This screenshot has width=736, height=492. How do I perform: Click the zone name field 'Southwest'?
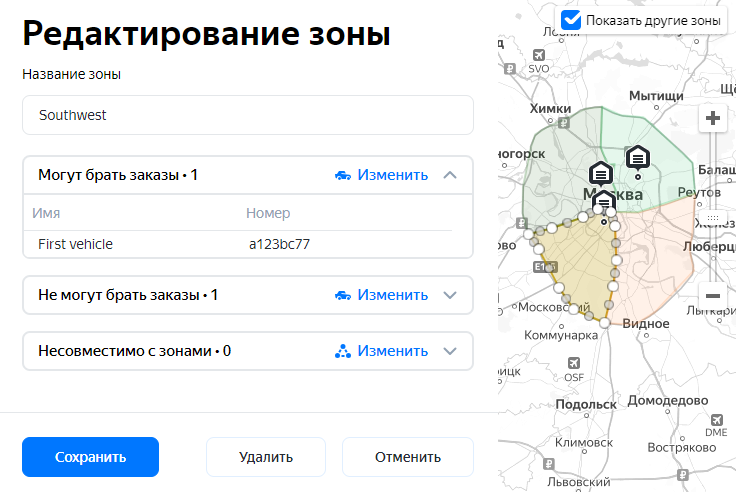tap(248, 115)
